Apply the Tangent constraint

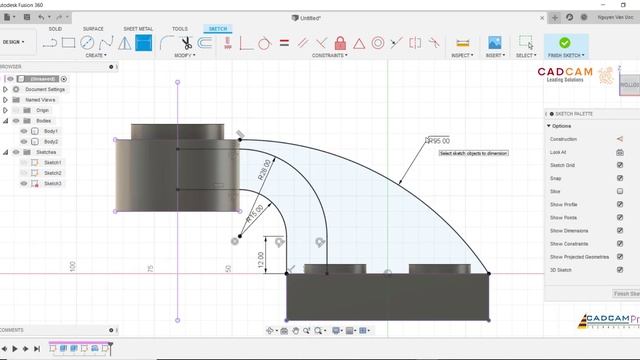point(264,42)
